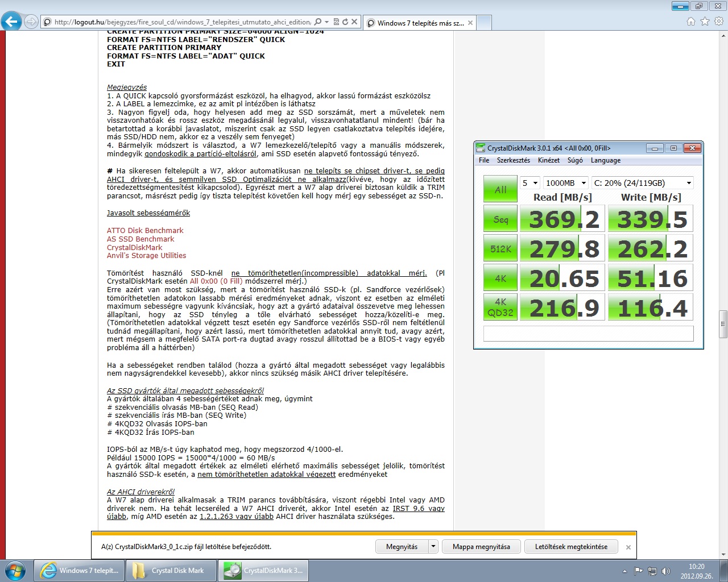Viewport: 728px width, 582px height.
Task: Open the Language menu in CrystalDiskMark
Action: [x=606, y=160]
